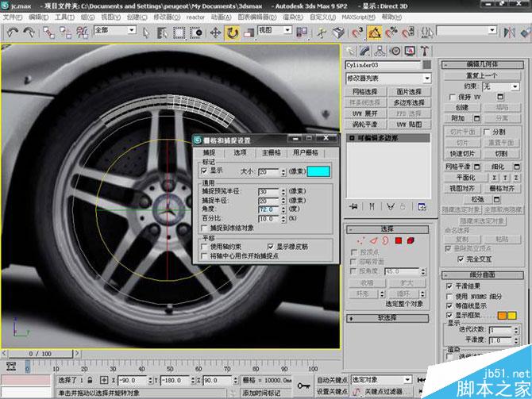Viewport: 532px width, 399px height.
Task: Expand the 全部 selection filter dropdown
Action: click(116, 32)
